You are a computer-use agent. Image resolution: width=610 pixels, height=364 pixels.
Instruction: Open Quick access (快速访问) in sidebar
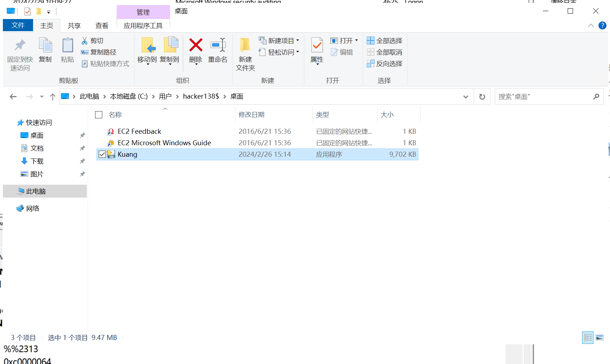click(35, 123)
